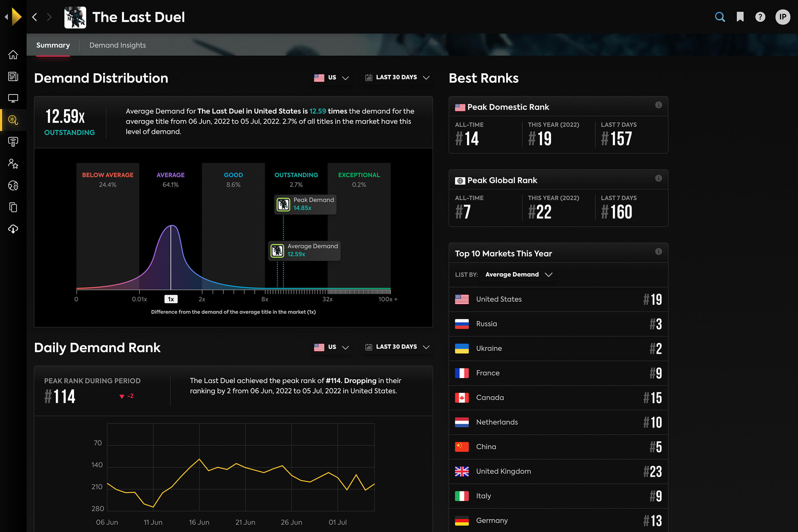Viewport: 798px width, 532px height.
Task: Open the news list icon in the sidebar
Action: pyautogui.click(x=13, y=76)
